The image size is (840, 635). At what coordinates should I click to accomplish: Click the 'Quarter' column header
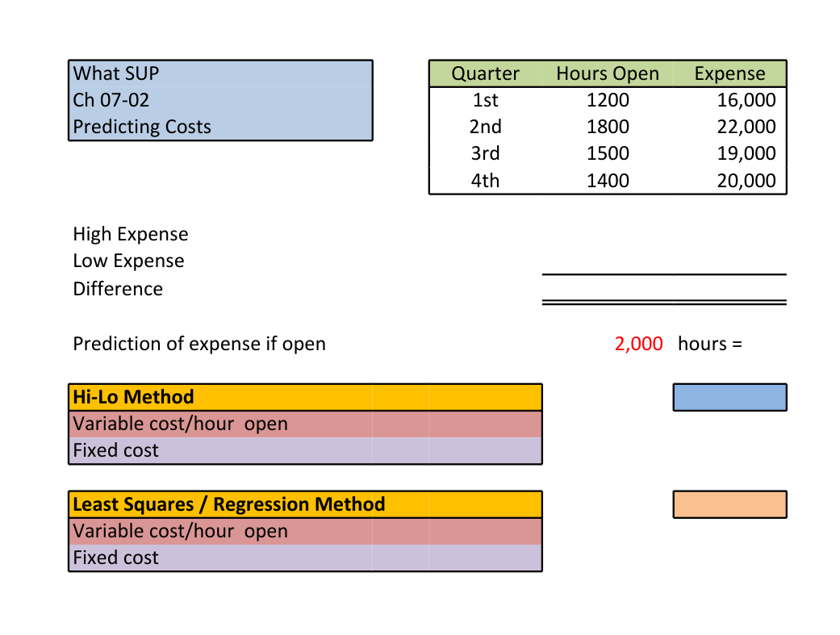[x=485, y=73]
